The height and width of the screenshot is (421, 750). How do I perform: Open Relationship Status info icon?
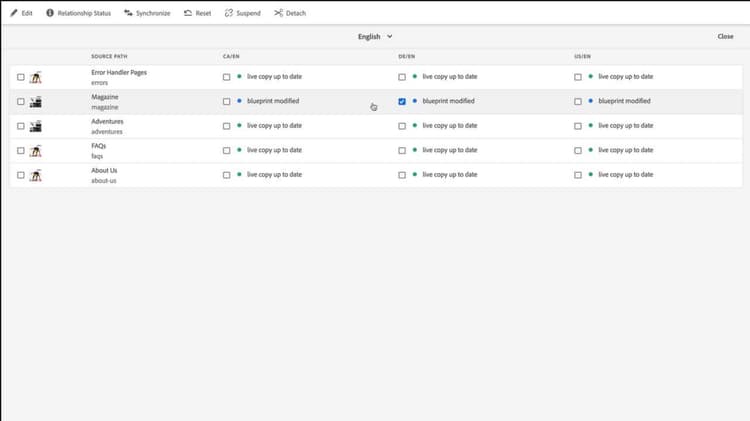50,13
